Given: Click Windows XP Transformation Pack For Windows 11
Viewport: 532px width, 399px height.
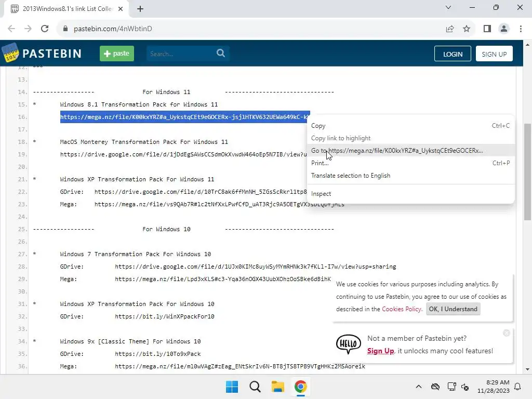Looking at the screenshot, I should (137, 179).
